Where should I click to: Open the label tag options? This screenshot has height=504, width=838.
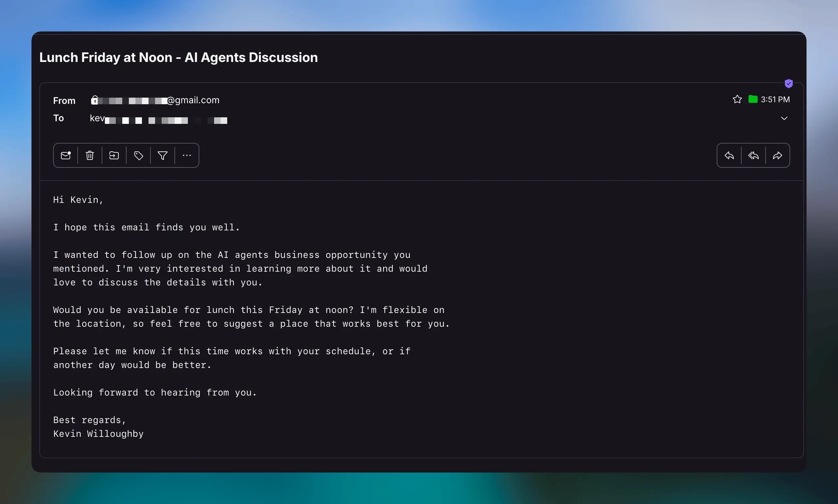pos(138,156)
